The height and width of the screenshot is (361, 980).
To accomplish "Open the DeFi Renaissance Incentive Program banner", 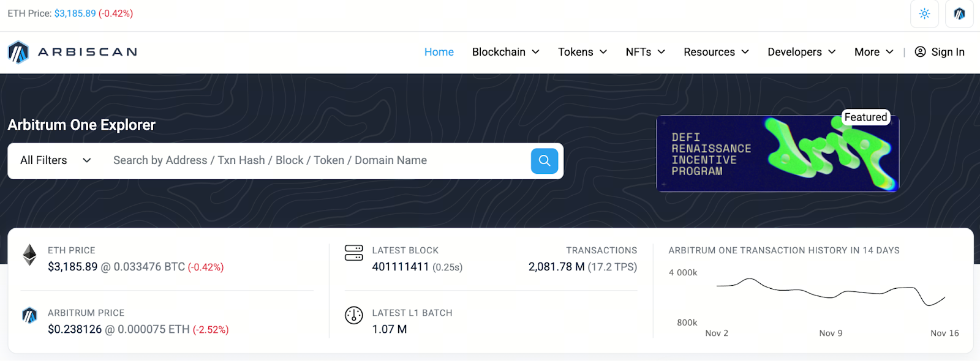I will (x=777, y=154).
